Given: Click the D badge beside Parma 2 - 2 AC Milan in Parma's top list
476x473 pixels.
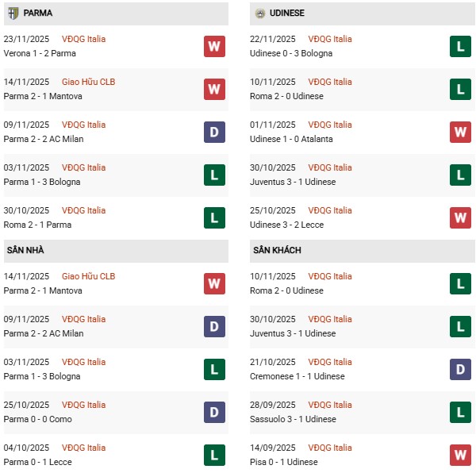Looking at the screenshot, I should 214,132.
